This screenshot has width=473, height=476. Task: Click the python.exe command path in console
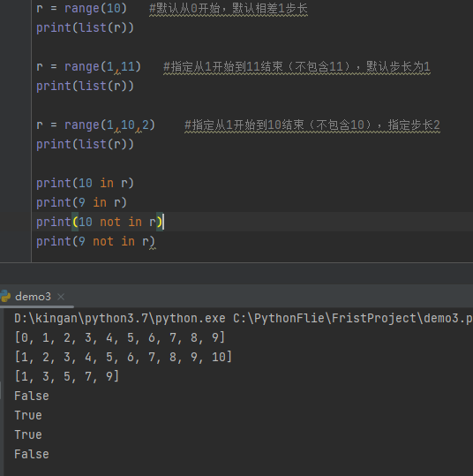click(x=120, y=319)
